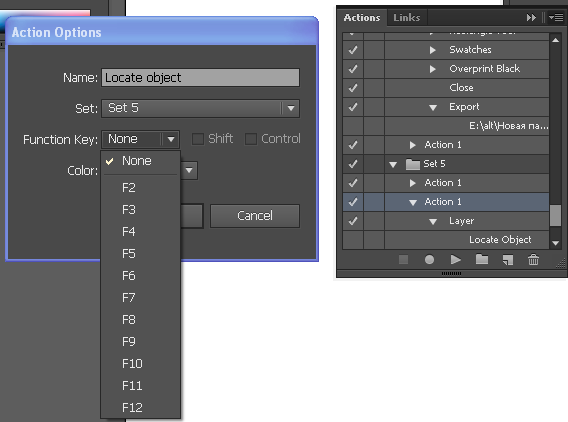Select F12 in the dropdown list
The image size is (568, 422).
point(132,408)
